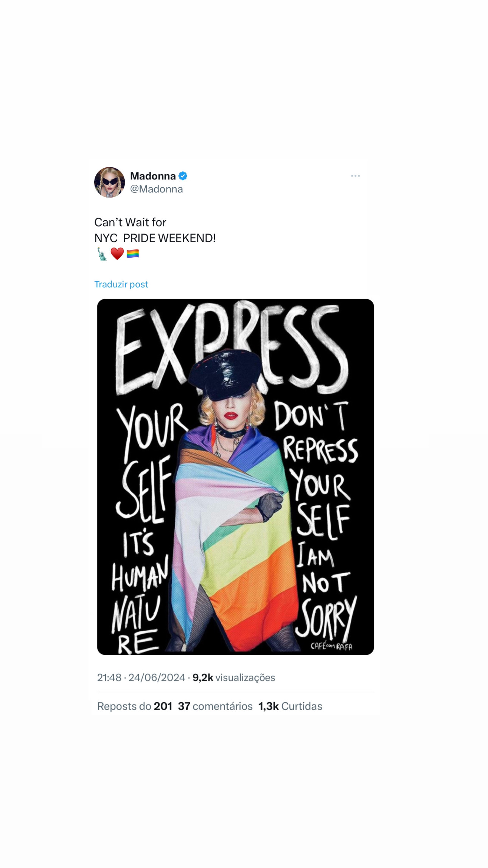Click the @Madonna handle
Screen dimensions: 488x868
click(157, 189)
